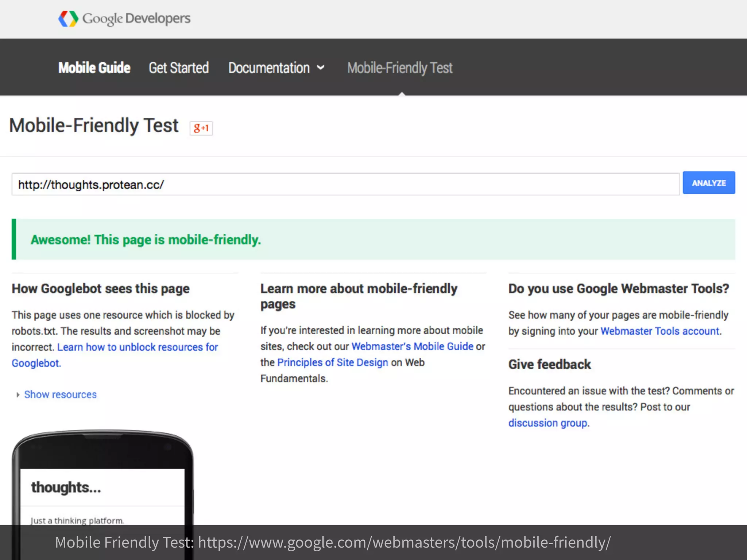Screen dimensions: 747x560
Task: Click the Google +1 button
Action: point(201,128)
